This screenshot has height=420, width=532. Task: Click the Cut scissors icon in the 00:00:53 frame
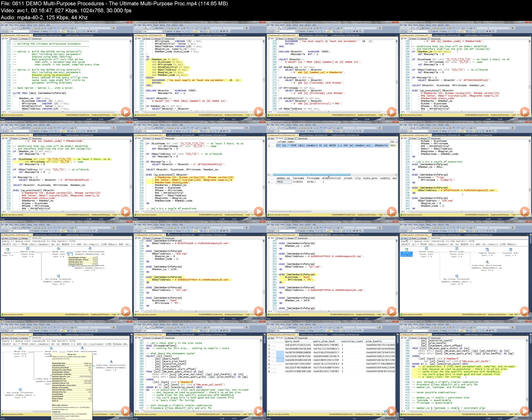point(45,28)
